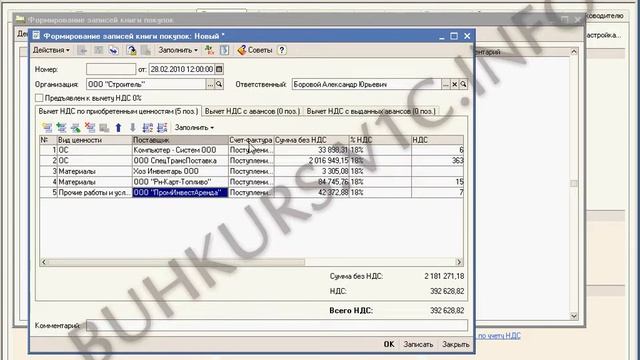Screen dimensions: 640x360
Task: Open calendar picker next to date field
Action: (219, 69)
